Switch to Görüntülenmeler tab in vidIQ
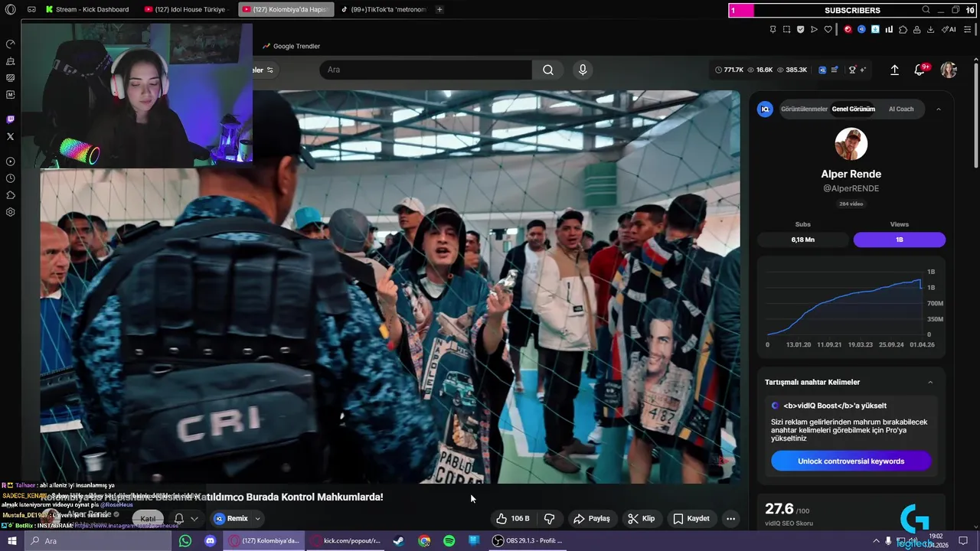Viewport: 980px width, 551px height. coord(804,109)
